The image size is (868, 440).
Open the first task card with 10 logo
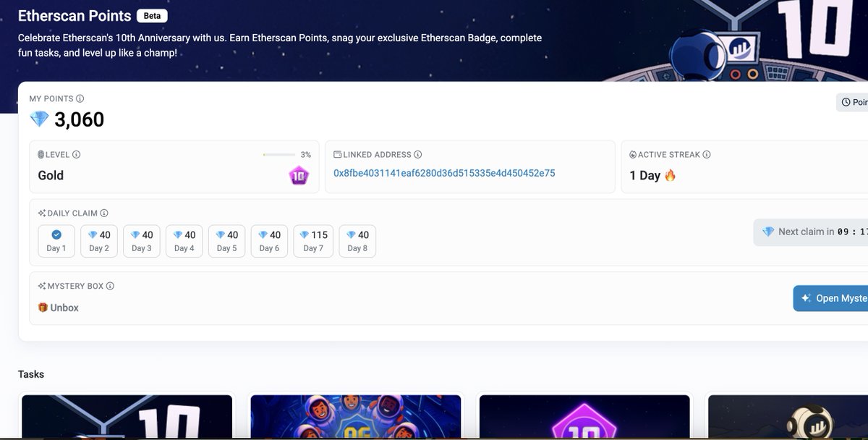coord(127,416)
